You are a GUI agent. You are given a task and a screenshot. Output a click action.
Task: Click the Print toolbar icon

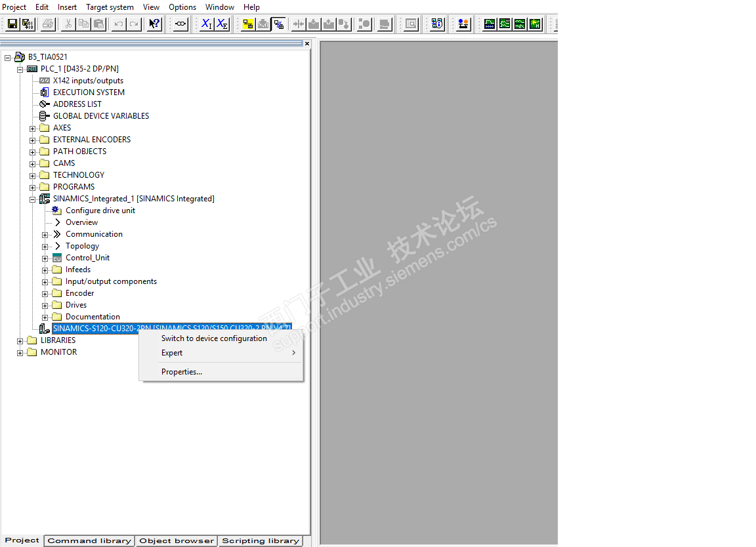click(x=48, y=24)
